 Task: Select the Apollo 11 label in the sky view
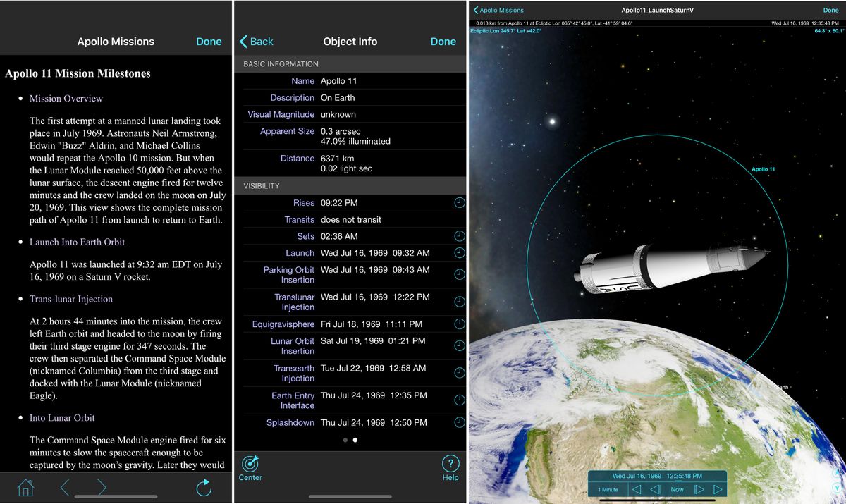pyautogui.click(x=763, y=169)
